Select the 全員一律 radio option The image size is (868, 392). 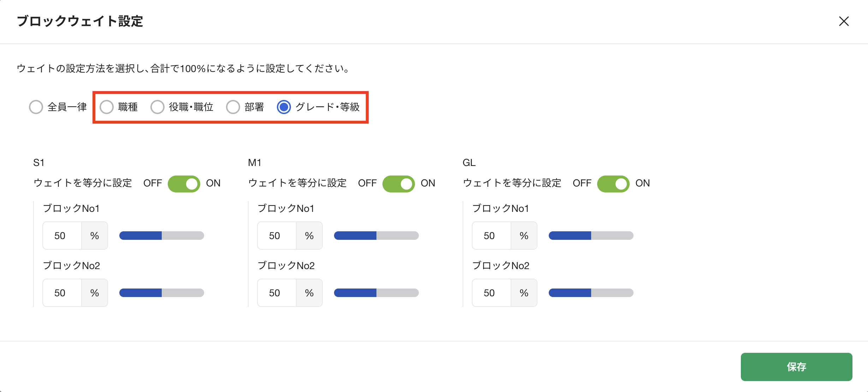36,107
